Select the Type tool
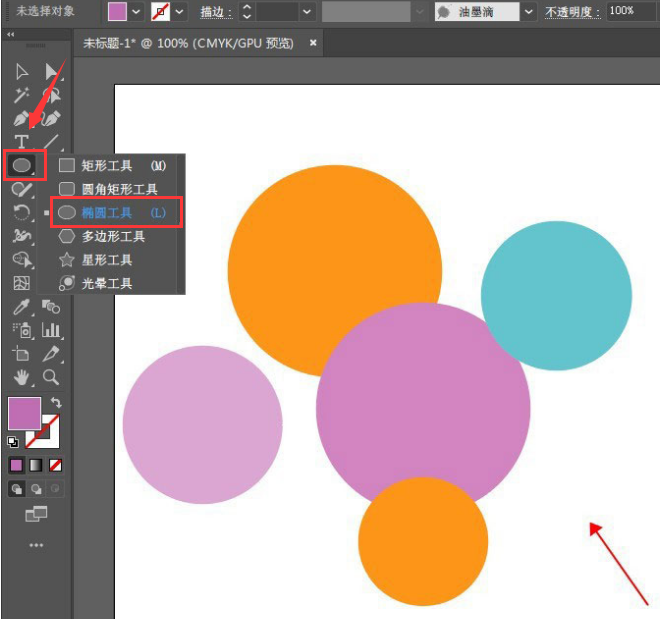The height and width of the screenshot is (619, 660). click(22, 143)
